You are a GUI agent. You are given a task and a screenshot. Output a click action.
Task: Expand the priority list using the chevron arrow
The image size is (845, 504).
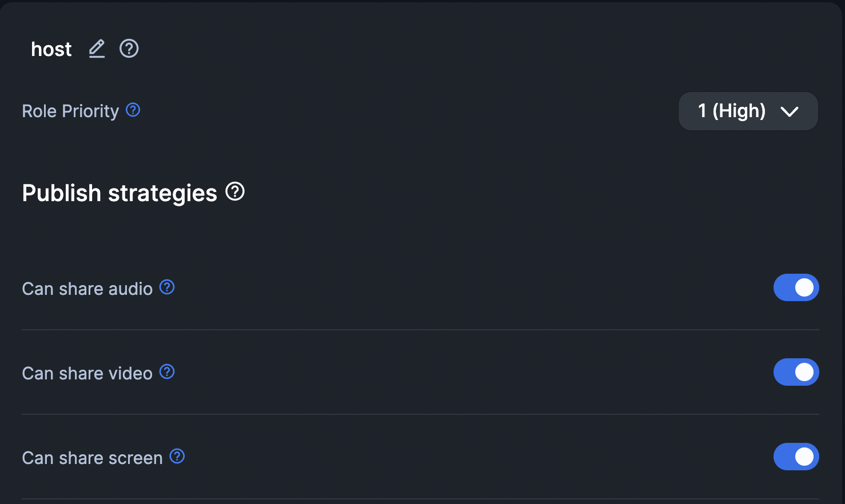790,111
